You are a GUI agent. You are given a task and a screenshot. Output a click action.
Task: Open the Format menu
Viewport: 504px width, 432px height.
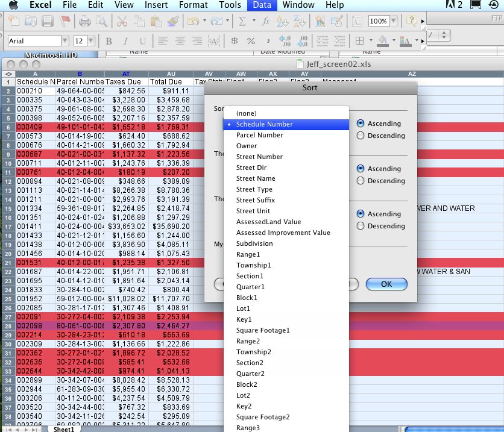[x=193, y=5]
